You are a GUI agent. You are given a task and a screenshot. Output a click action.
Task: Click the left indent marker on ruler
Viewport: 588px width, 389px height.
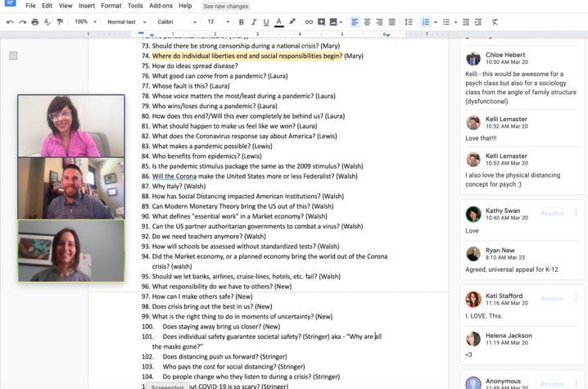point(152,35)
